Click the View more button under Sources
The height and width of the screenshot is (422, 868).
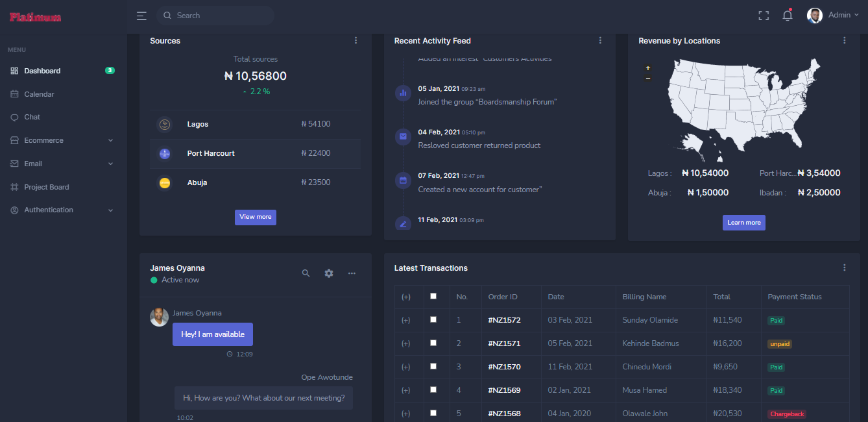click(x=255, y=217)
